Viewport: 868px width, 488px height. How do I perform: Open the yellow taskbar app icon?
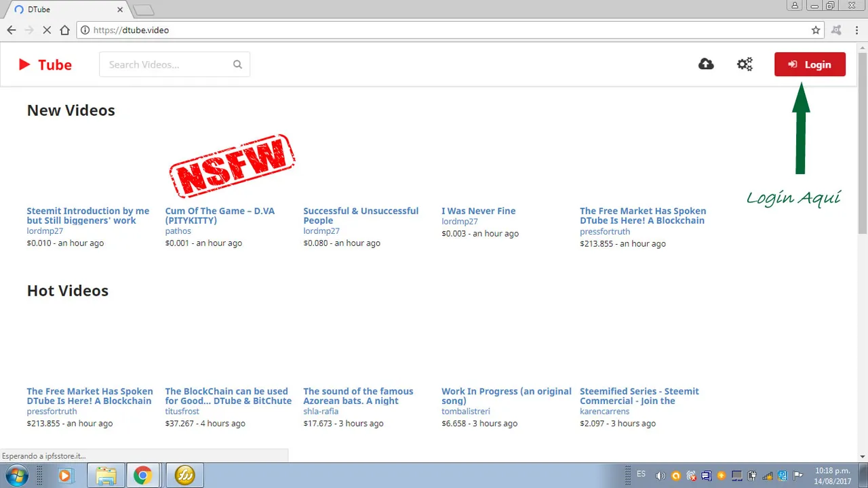(x=184, y=476)
